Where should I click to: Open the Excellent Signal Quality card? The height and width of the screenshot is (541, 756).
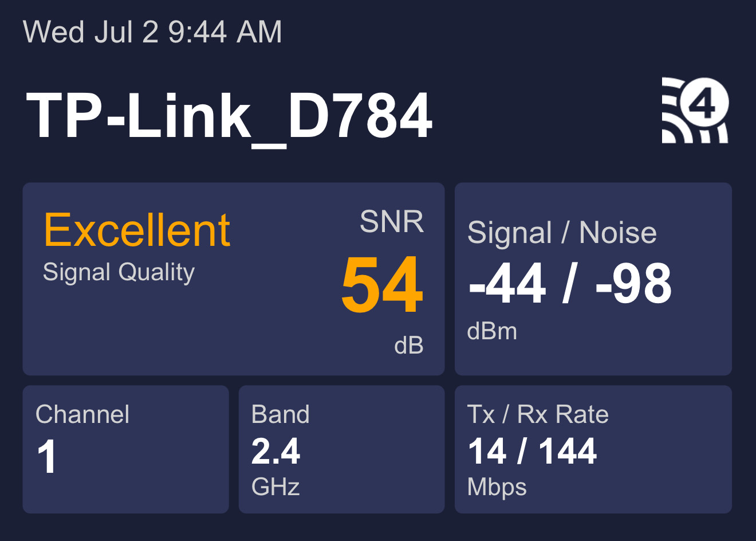(234, 279)
